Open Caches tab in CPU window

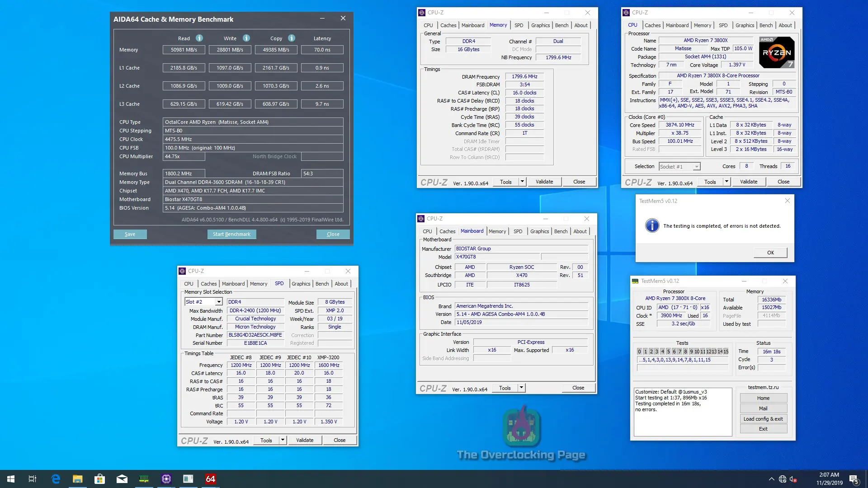tap(652, 25)
